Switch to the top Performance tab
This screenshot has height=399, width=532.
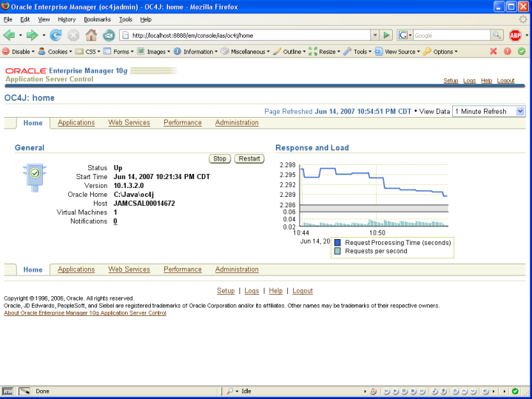[x=183, y=123]
